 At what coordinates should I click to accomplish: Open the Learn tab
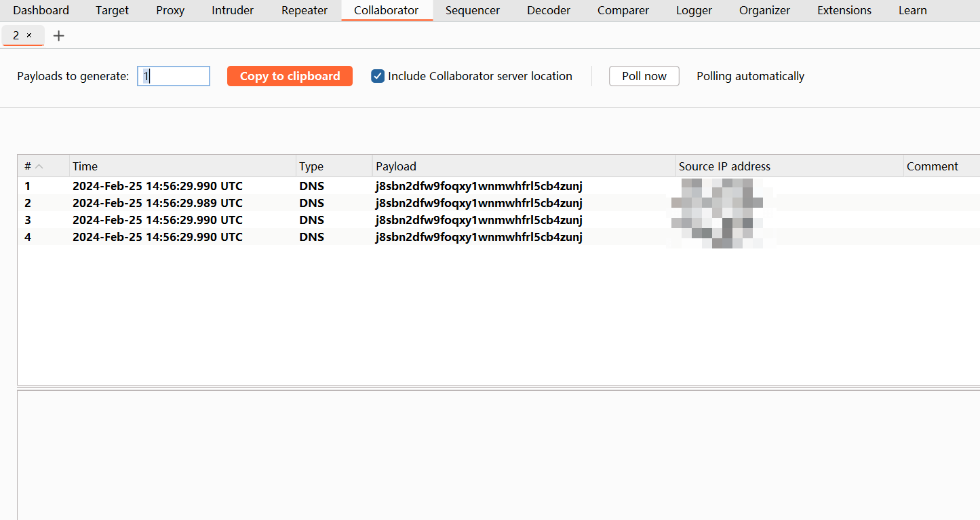[913, 10]
